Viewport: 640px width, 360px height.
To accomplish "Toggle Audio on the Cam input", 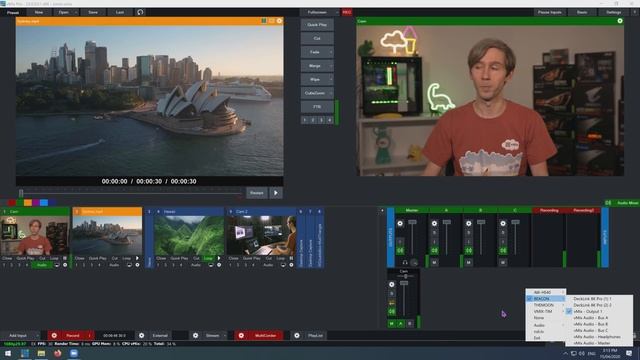I will tap(42, 265).
